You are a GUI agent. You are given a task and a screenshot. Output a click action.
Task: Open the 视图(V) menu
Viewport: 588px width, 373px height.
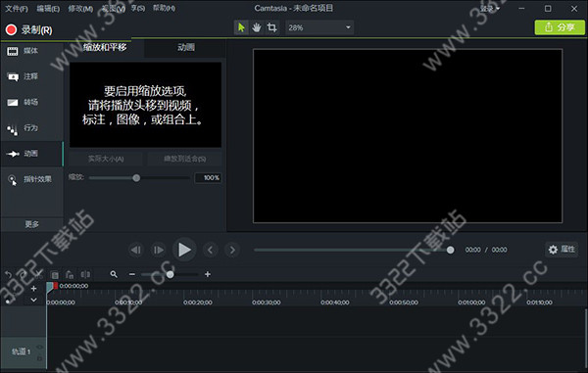point(113,8)
